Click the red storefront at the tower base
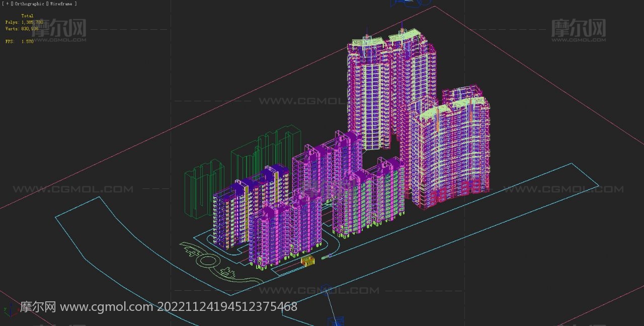Viewport: 644px width, 326px height. coord(455,191)
